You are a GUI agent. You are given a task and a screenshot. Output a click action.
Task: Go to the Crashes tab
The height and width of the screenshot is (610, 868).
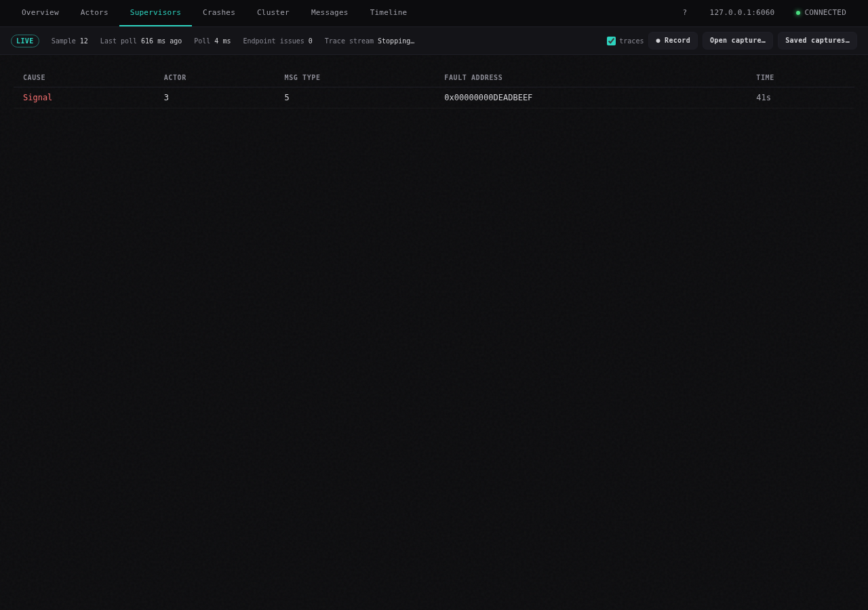pyautogui.click(x=219, y=13)
